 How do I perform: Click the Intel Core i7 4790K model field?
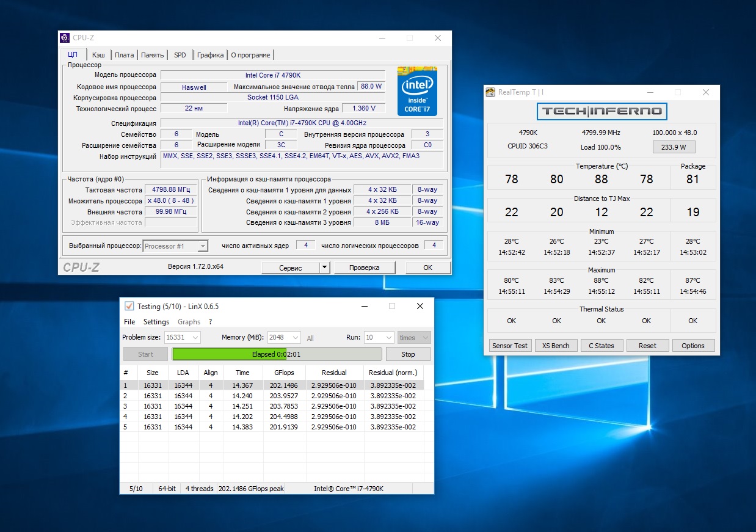coord(273,76)
